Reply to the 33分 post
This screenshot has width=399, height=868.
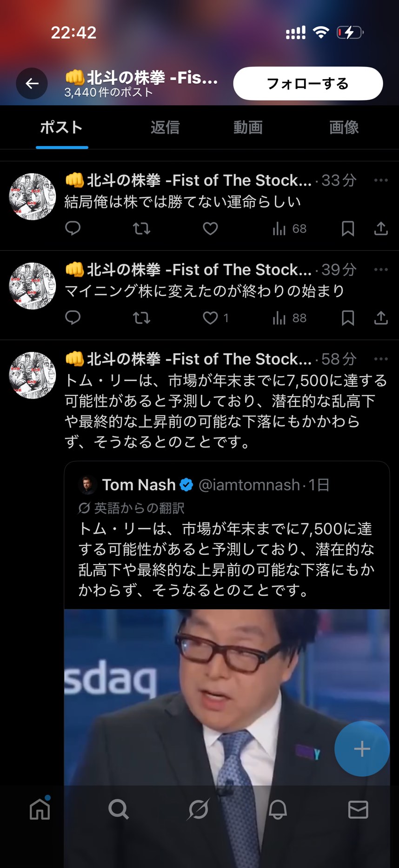73,229
